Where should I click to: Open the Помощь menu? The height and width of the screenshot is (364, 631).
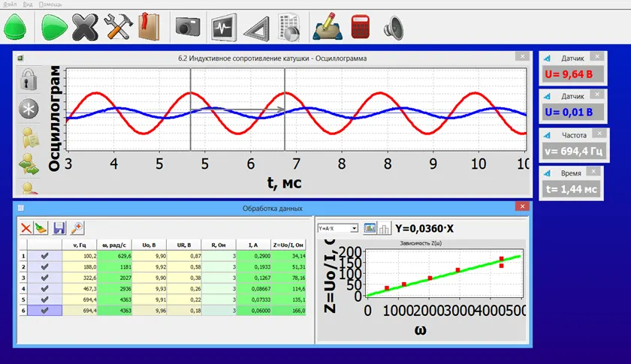(x=50, y=4)
